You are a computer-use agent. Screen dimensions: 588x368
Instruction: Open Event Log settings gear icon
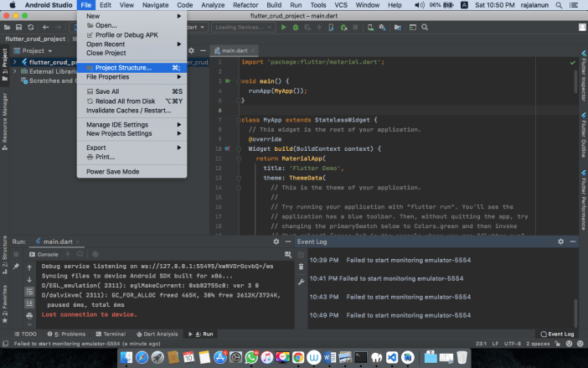point(560,241)
